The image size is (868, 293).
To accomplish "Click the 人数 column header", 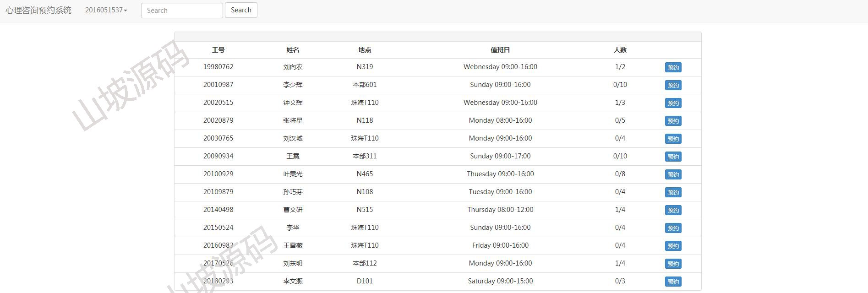I will click(620, 50).
